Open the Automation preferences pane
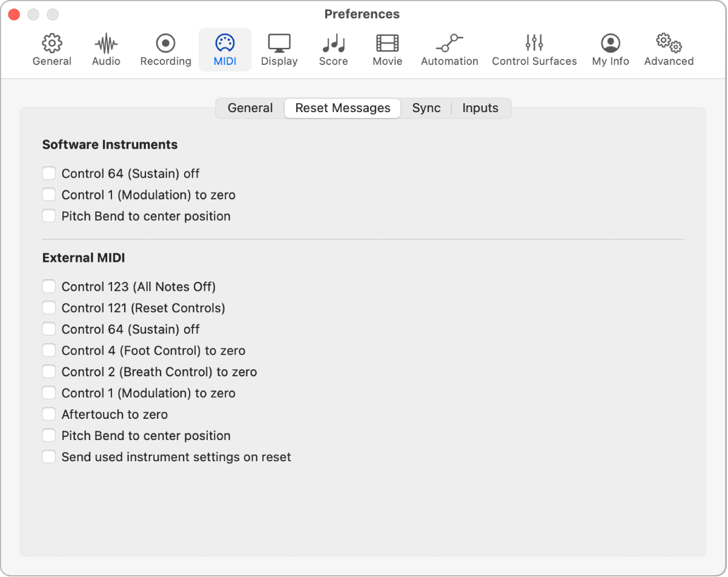This screenshot has height=577, width=728. 449,48
